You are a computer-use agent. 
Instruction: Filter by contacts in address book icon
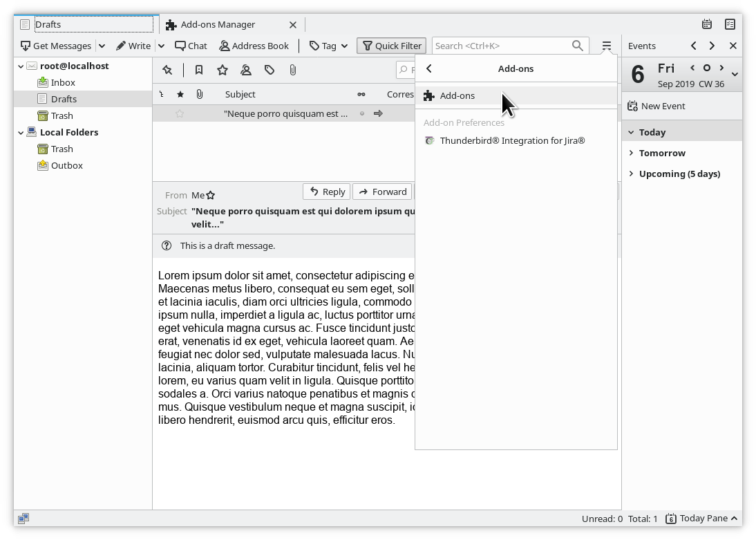pyautogui.click(x=246, y=70)
